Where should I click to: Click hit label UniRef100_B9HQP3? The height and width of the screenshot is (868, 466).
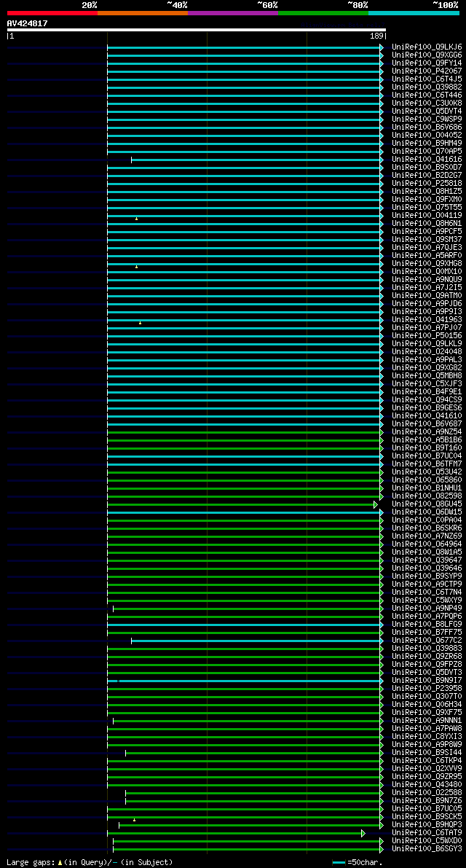(427, 824)
